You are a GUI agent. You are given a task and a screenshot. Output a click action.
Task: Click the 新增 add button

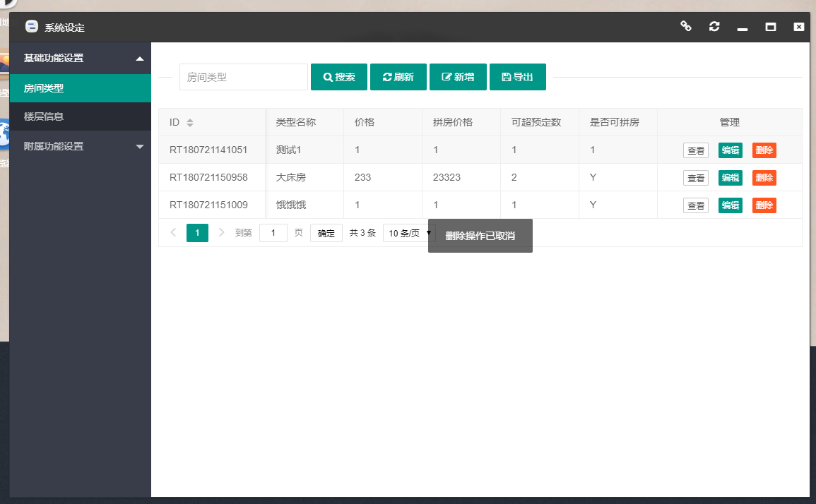tap(458, 77)
